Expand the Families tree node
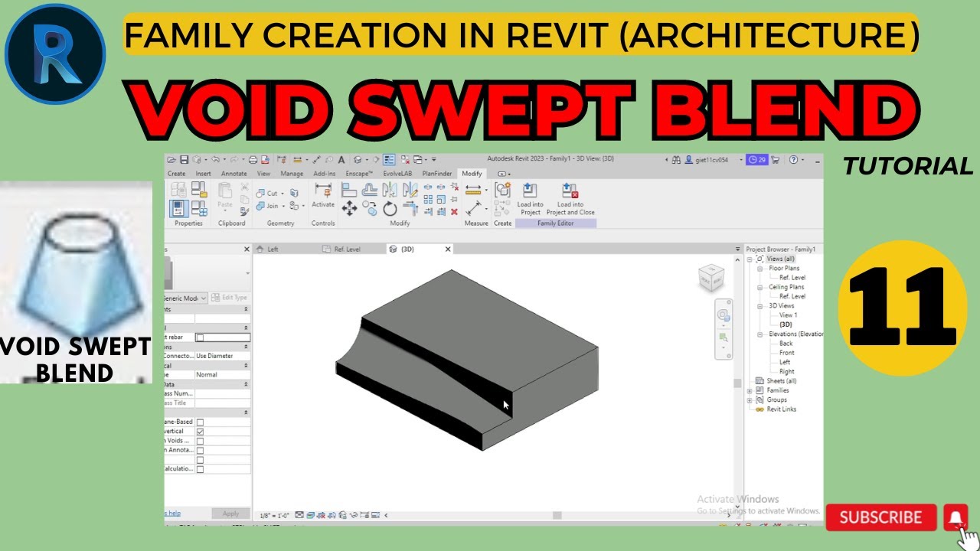980x551 pixels. [x=750, y=390]
